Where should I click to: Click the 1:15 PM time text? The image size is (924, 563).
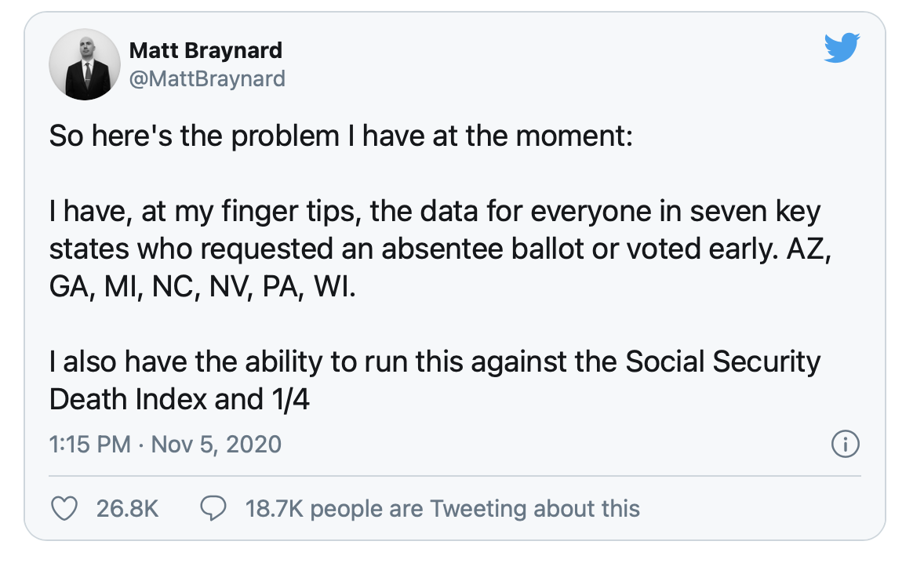pos(90,444)
